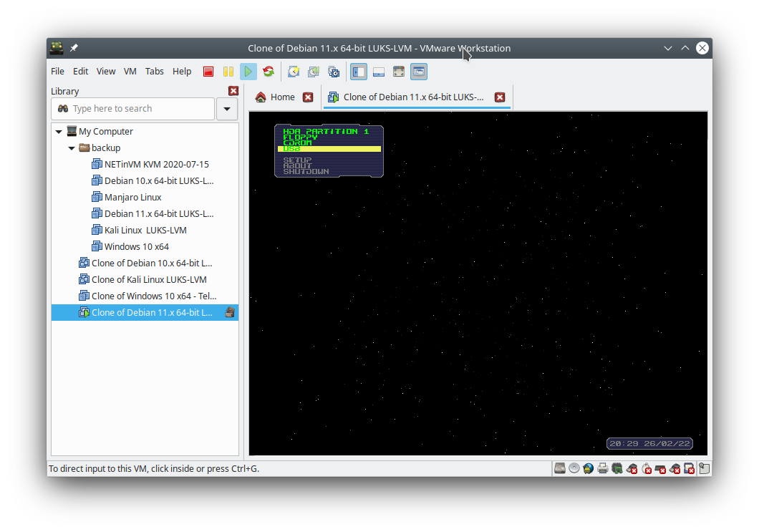Collapse the backup folder node

(72, 148)
